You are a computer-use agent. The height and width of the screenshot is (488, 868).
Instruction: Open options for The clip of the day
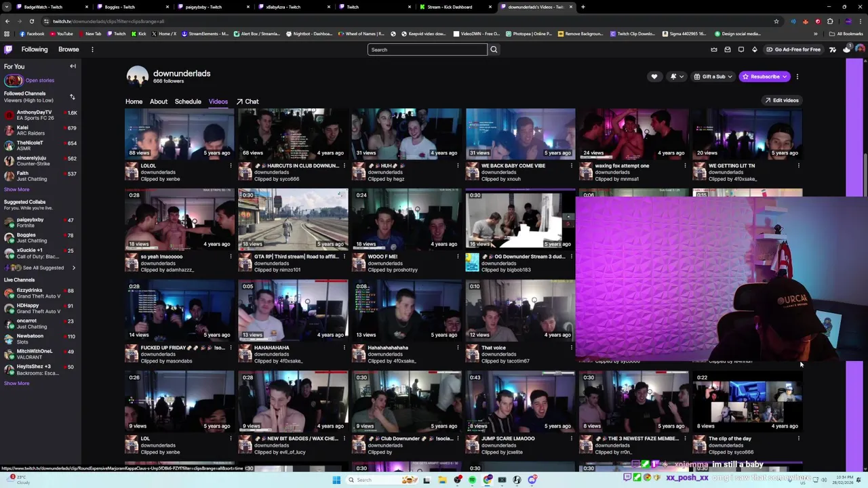[x=798, y=439]
